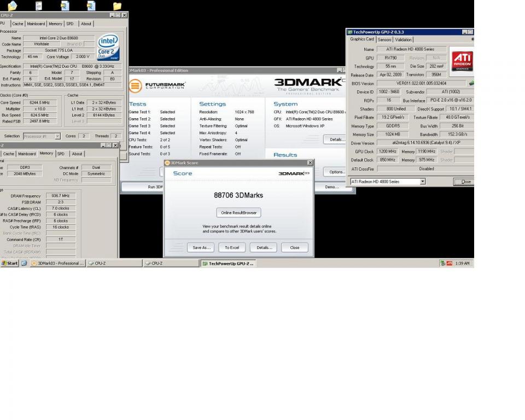Screen dimensions: 525x420
Task: Click the 'GDDR5' memory type value
Action: [x=393, y=126]
